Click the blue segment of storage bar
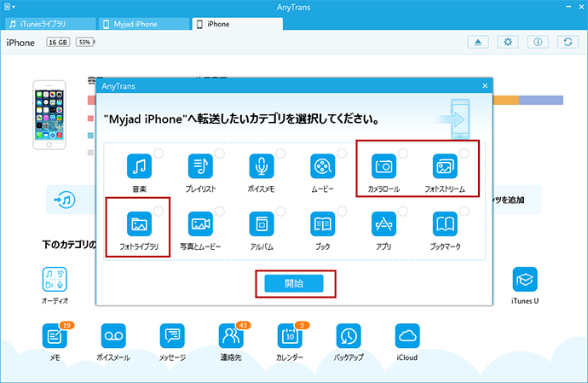This screenshot has height=383, width=588. tap(541, 101)
